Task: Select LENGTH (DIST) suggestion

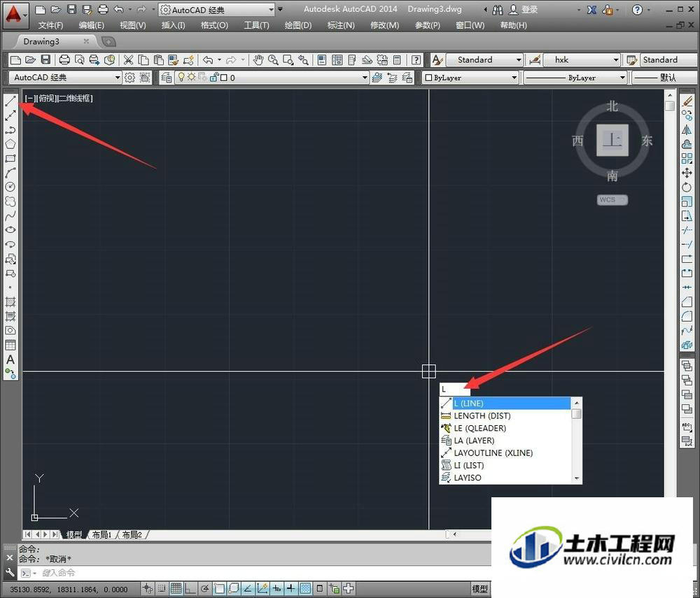Action: (505, 415)
